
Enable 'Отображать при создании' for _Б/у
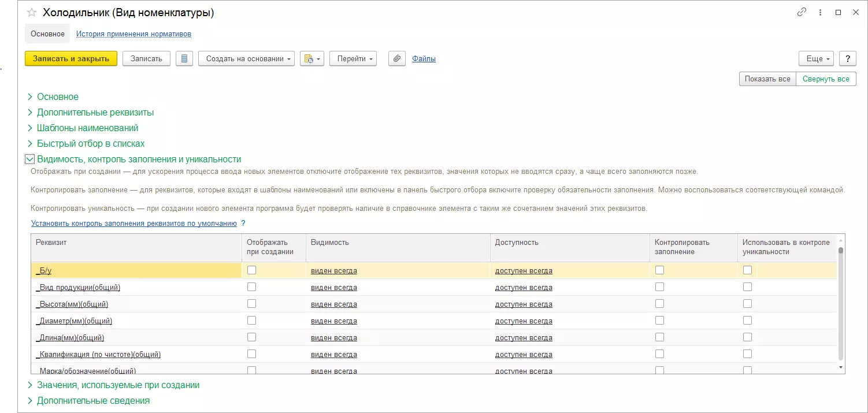[251, 270]
